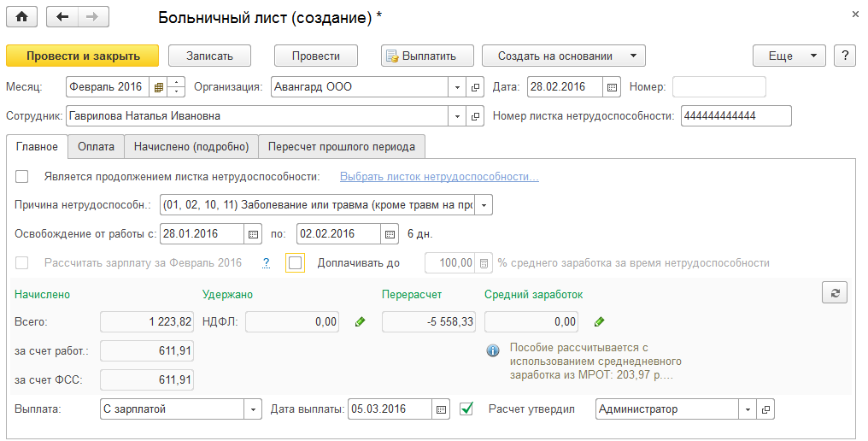
Task: Click the Номер листка нетрудоспособности field
Action: 736,116
